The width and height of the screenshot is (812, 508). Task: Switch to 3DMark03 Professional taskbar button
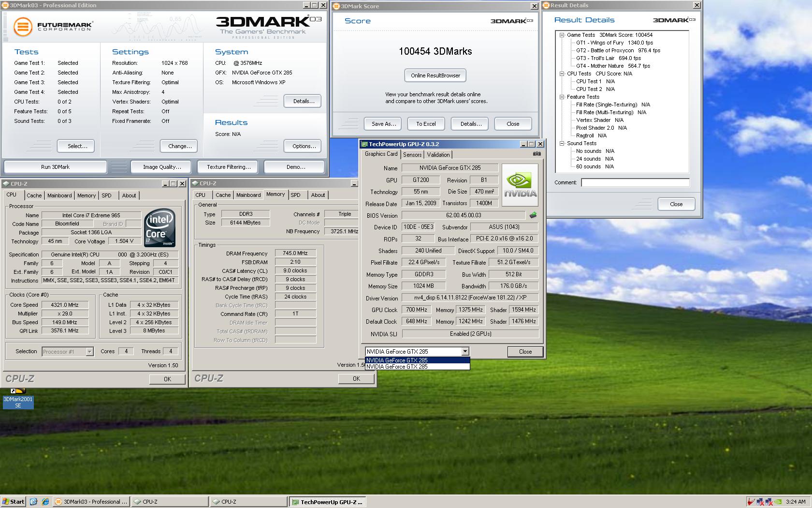[91, 502]
